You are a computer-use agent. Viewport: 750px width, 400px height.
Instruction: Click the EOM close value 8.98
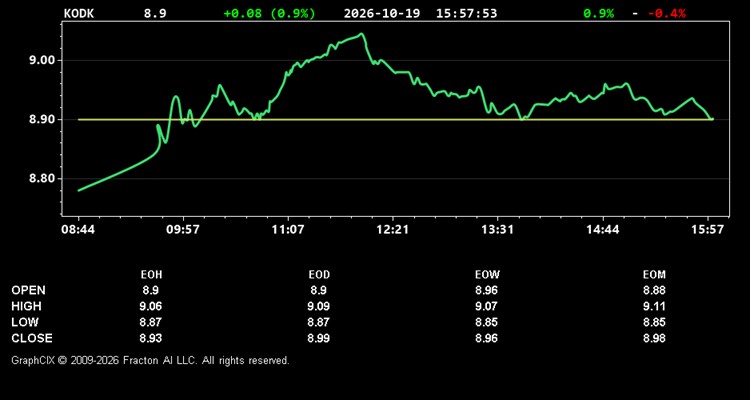pyautogui.click(x=654, y=338)
